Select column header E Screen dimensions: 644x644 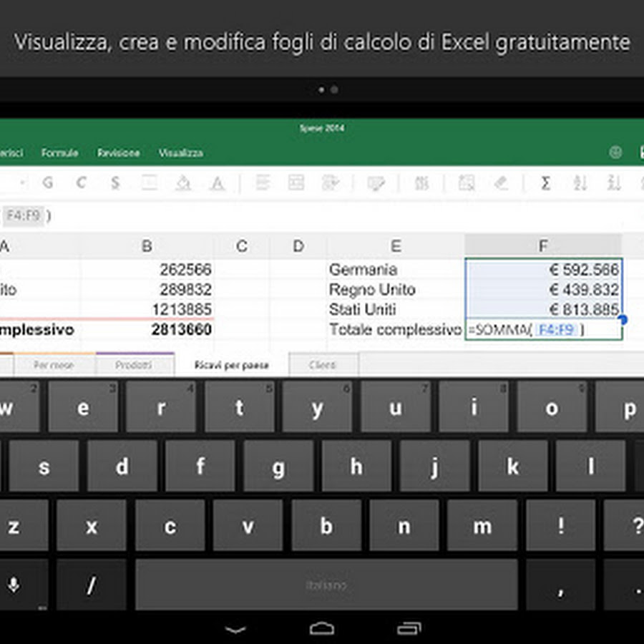tap(396, 246)
